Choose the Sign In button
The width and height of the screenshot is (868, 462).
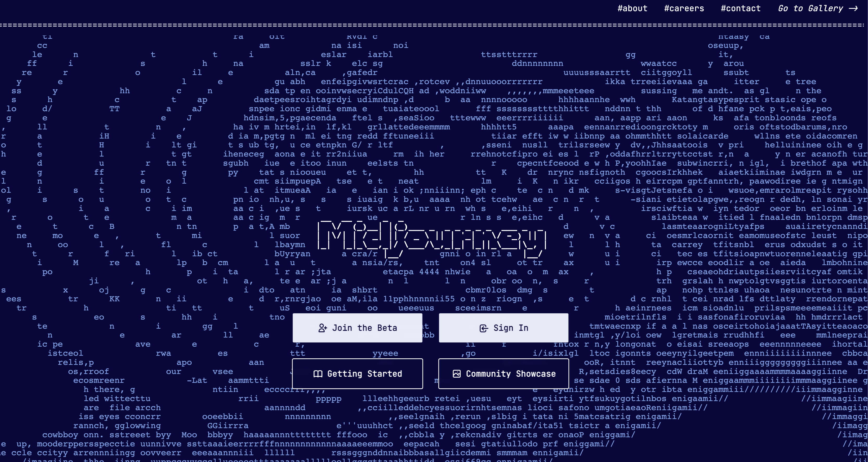click(x=504, y=328)
